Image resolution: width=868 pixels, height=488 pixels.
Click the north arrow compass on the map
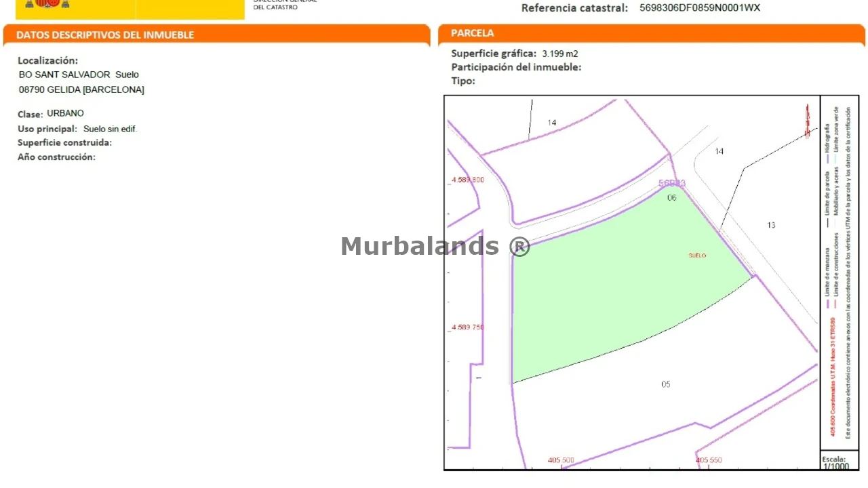[x=808, y=121]
